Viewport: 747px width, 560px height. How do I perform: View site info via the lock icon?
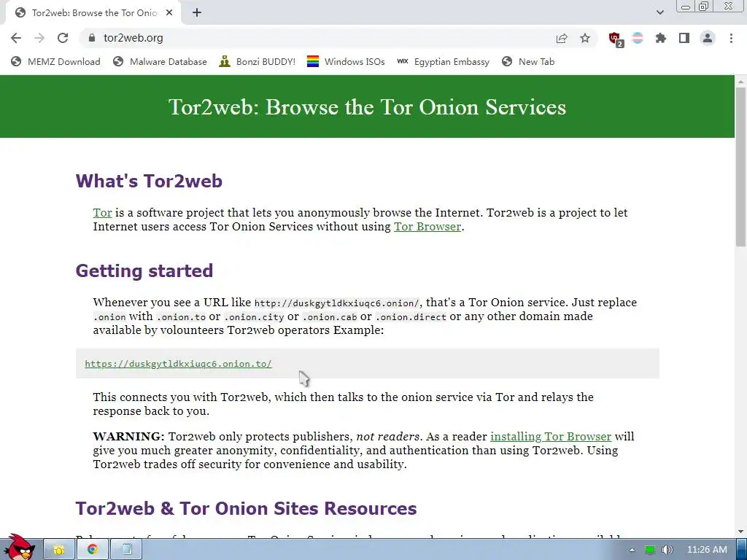tap(92, 38)
